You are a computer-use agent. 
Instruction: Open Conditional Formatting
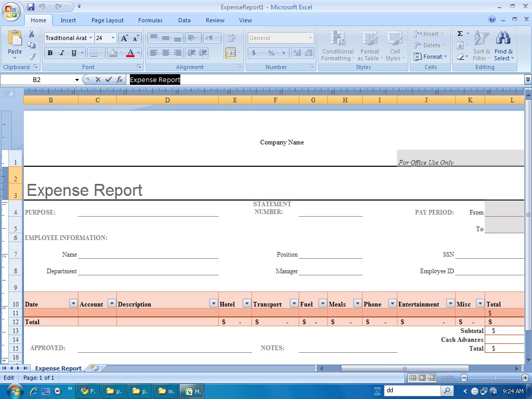[337, 46]
